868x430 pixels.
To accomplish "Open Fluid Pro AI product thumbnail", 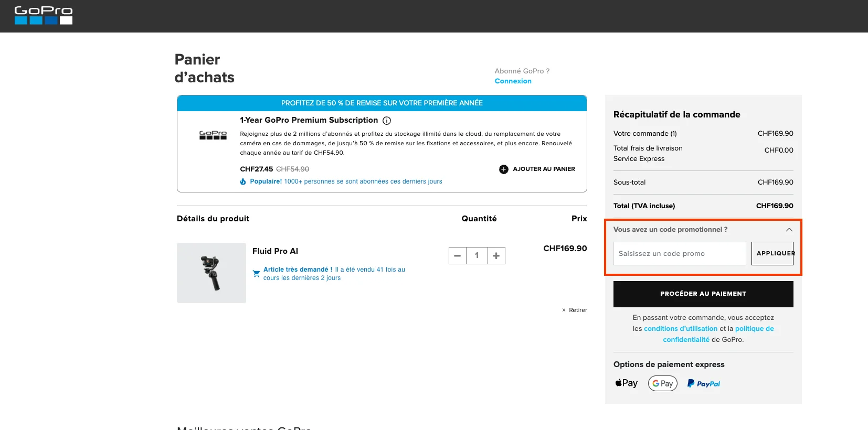I will point(211,273).
